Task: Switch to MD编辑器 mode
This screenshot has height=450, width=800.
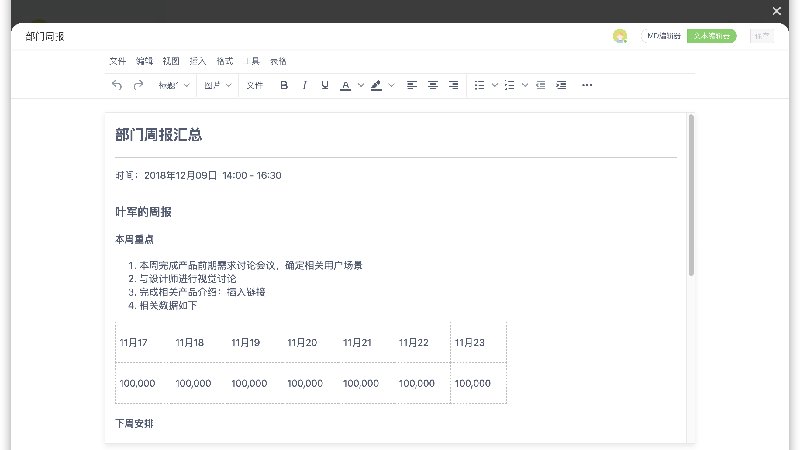Action: click(x=664, y=36)
